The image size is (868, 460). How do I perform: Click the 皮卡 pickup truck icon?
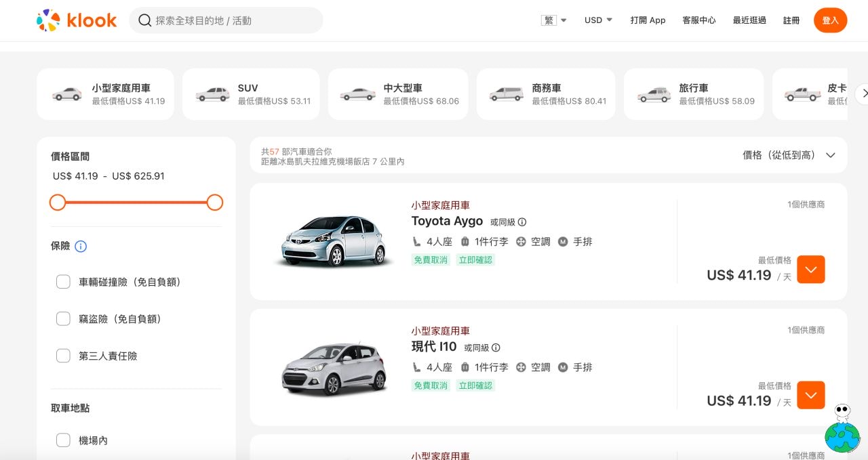[802, 94]
